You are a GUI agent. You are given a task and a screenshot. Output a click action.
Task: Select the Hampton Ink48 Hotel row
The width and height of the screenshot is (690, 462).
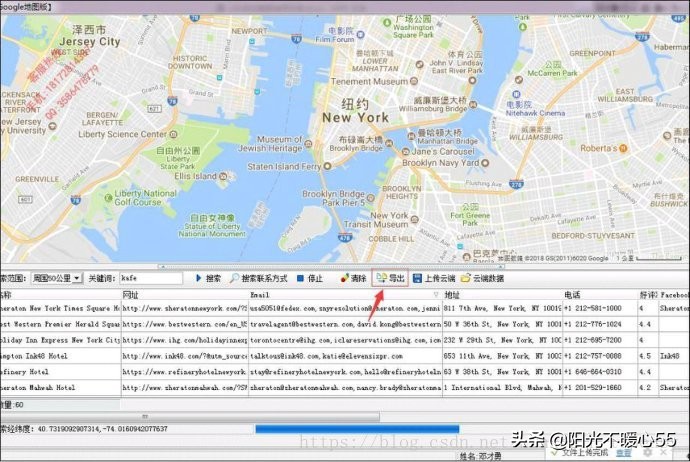pyautogui.click(x=60, y=356)
